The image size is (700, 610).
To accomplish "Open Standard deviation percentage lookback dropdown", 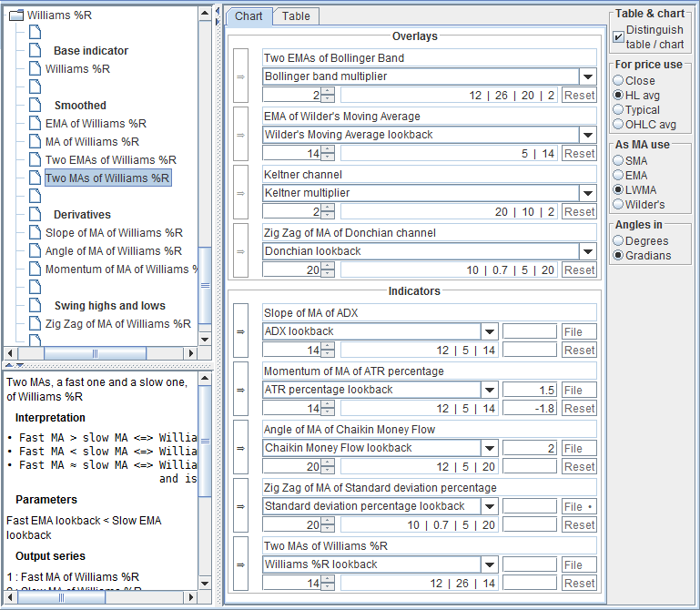I will (x=490, y=506).
